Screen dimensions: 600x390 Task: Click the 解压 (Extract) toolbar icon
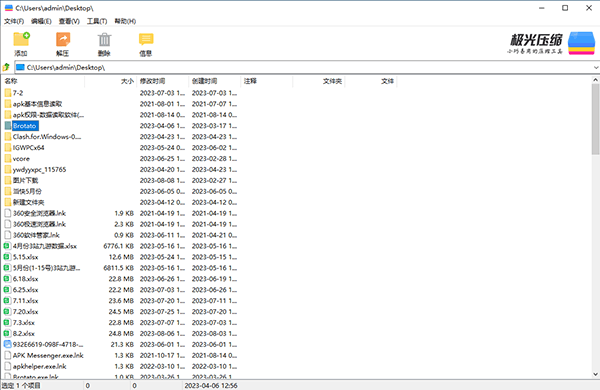63,39
